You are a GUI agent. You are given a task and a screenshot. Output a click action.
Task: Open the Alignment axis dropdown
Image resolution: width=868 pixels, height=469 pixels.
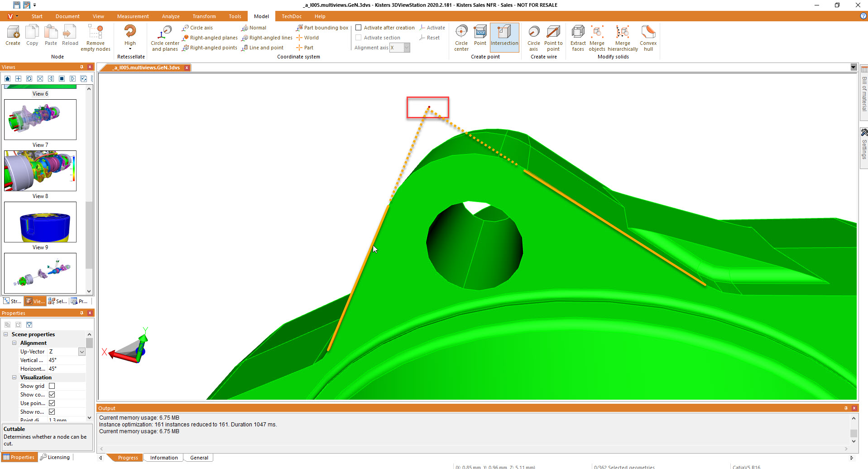(407, 48)
